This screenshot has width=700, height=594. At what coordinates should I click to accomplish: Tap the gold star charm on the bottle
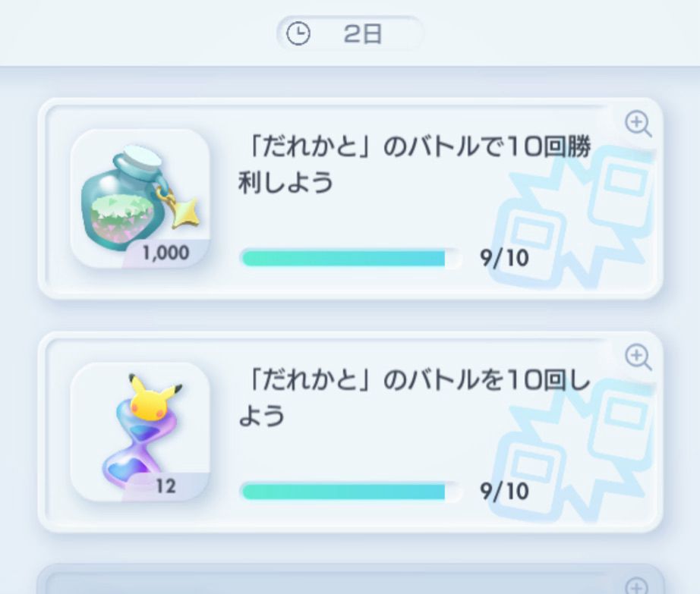[183, 210]
